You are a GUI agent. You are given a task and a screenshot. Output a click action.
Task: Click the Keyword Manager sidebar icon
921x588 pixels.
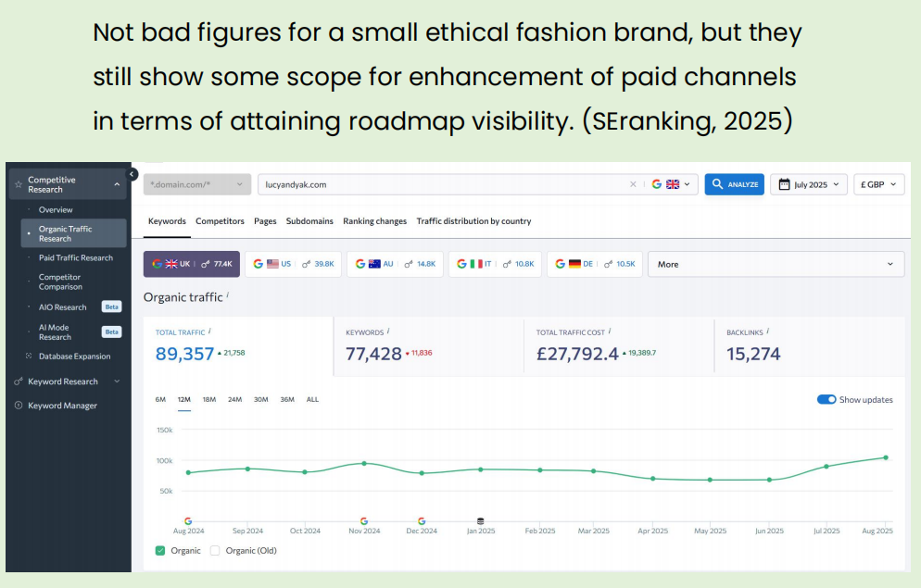19,406
